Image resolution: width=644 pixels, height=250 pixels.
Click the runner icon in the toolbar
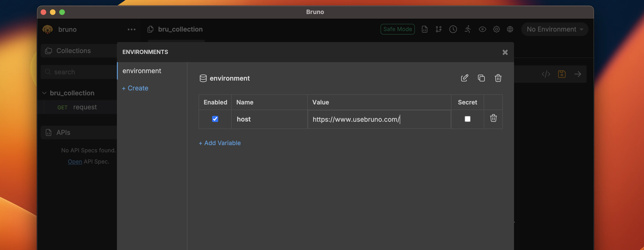point(468,29)
